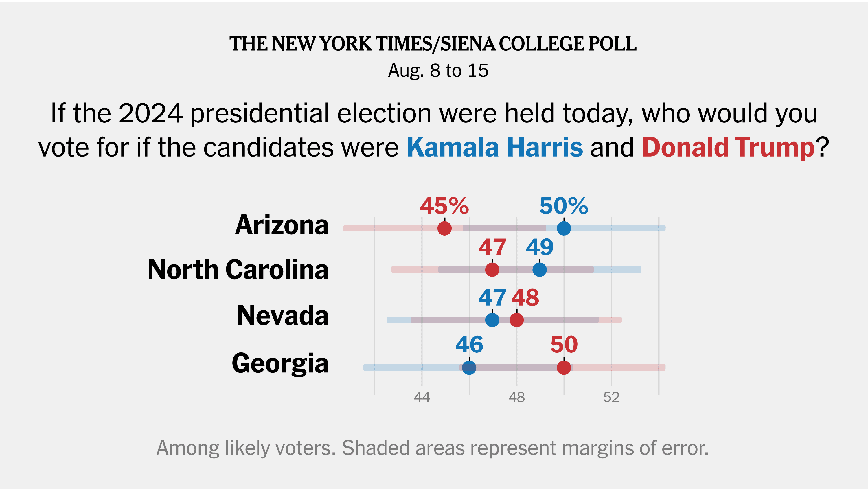Click the Georgia state label
Viewport: 868px width, 489px height.
pos(280,364)
